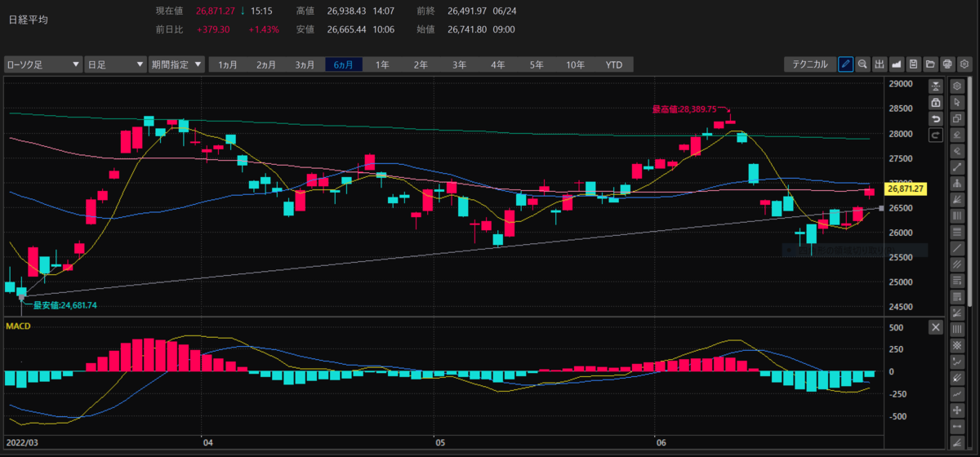Switch chart range to 5年
Image resolution: width=980 pixels, height=457 pixels.
point(537,64)
